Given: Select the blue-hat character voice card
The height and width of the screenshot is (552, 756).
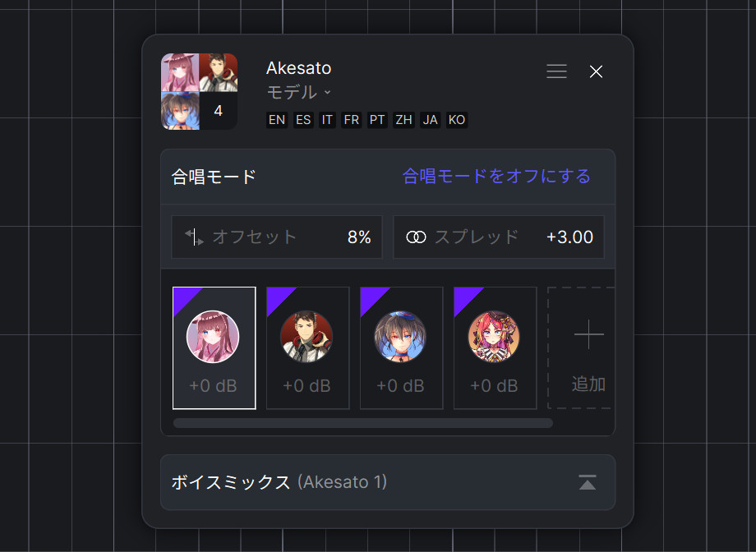Looking at the screenshot, I should click(401, 348).
